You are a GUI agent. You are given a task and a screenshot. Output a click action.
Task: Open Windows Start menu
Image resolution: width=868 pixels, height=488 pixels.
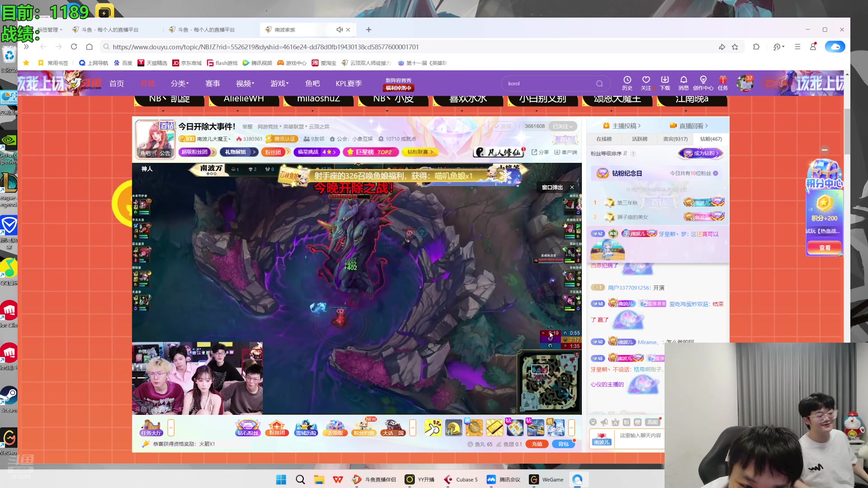point(281,479)
